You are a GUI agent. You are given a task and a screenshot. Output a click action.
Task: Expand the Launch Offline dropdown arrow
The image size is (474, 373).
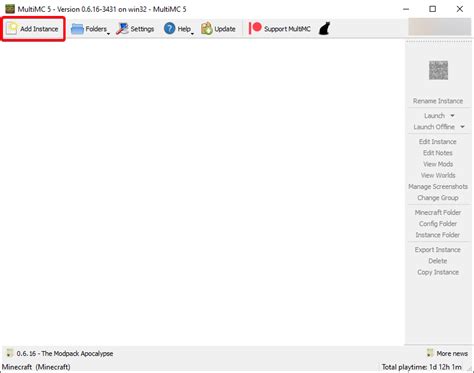462,127
